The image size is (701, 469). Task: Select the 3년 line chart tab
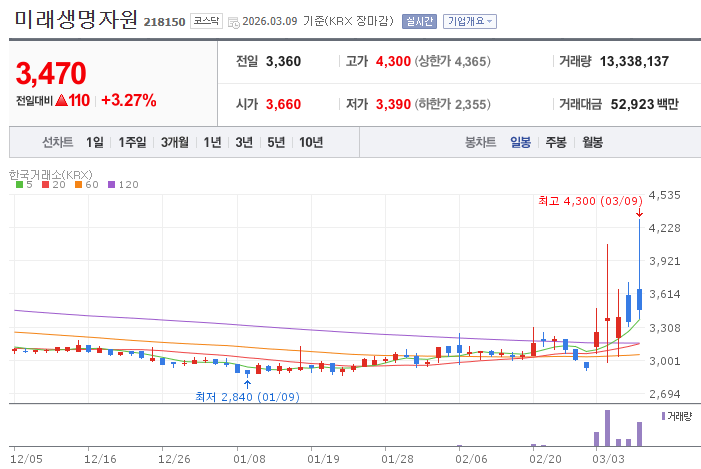coord(244,142)
